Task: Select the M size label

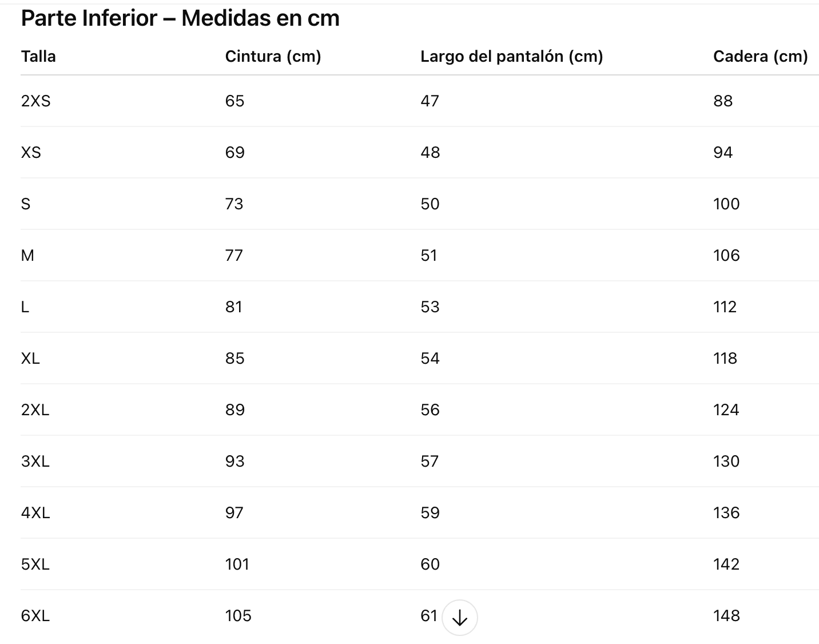Action: click(x=27, y=256)
